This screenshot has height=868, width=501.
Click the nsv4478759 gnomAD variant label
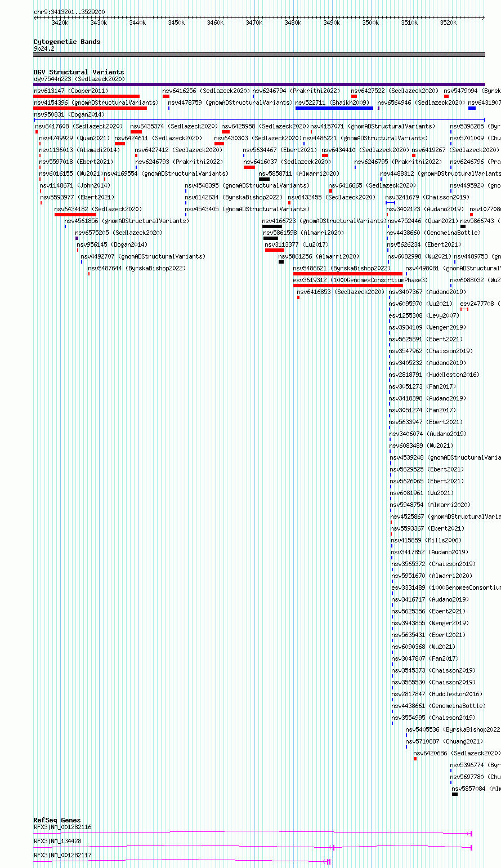(x=230, y=103)
